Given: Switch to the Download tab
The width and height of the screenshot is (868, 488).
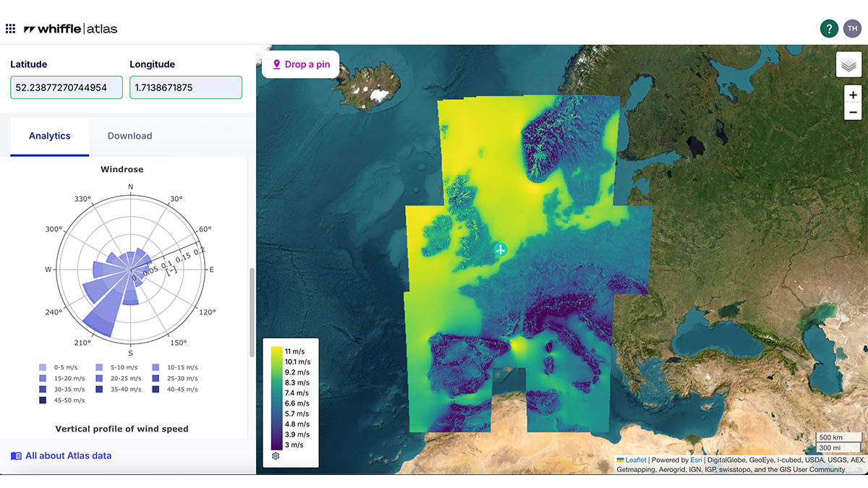Looking at the screenshot, I should tap(129, 136).
